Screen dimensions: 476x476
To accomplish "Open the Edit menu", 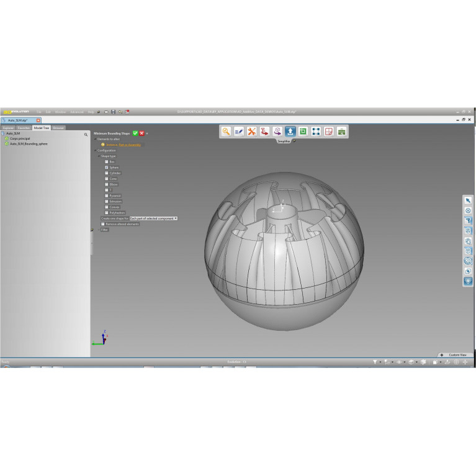I will point(48,112).
